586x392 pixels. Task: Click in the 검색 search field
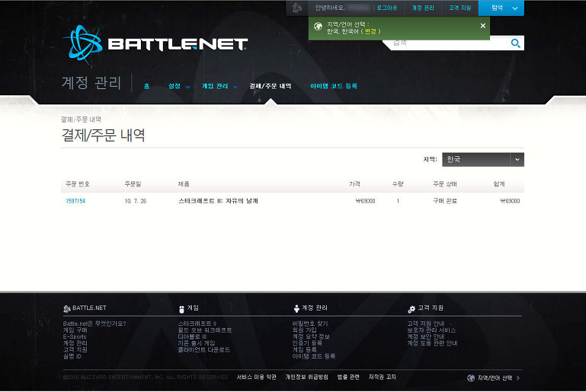coord(449,43)
